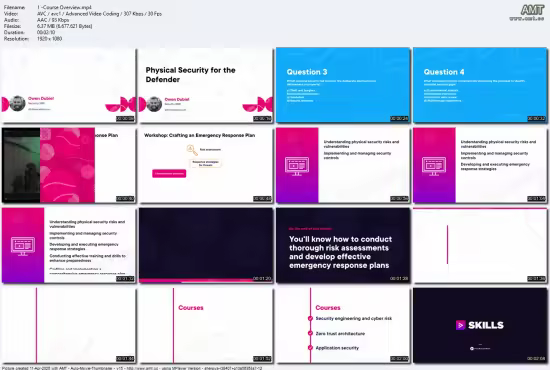Click the 00:01:20 timestamp label
Viewport: 550px width, 370px height.
coord(262,278)
